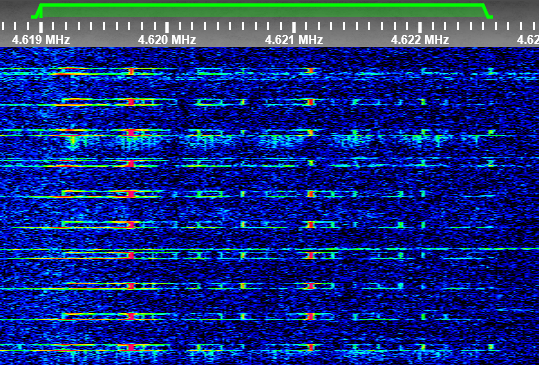Click the 4.621 MHz frequency label
The width and height of the screenshot is (539, 365).
click(294, 40)
